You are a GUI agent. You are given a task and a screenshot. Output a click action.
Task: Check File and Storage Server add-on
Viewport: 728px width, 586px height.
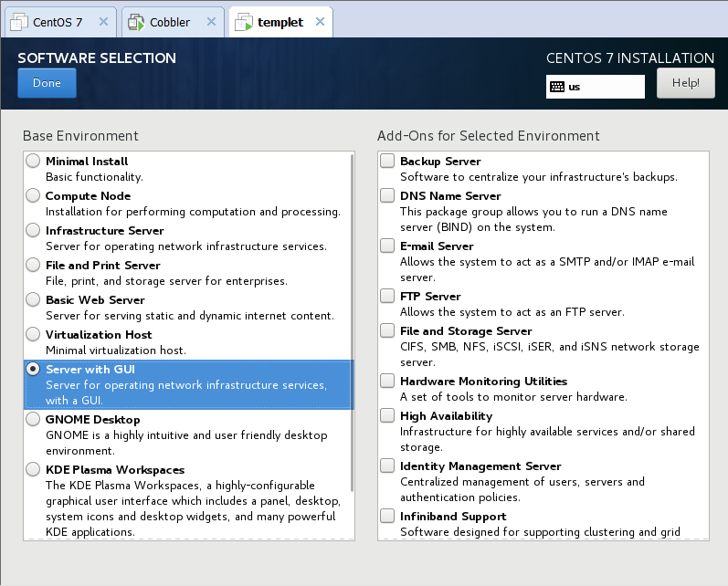click(x=387, y=330)
